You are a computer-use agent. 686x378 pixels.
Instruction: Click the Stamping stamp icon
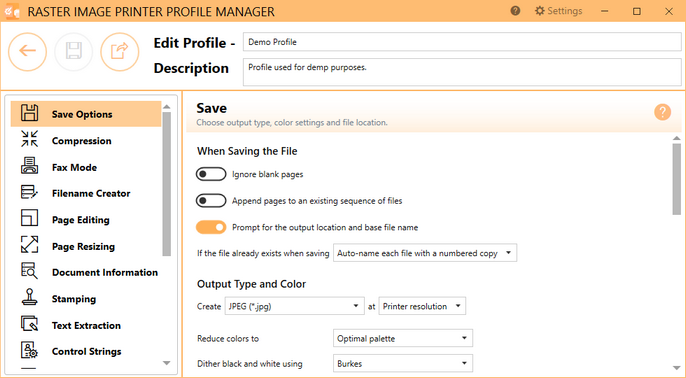pos(29,298)
